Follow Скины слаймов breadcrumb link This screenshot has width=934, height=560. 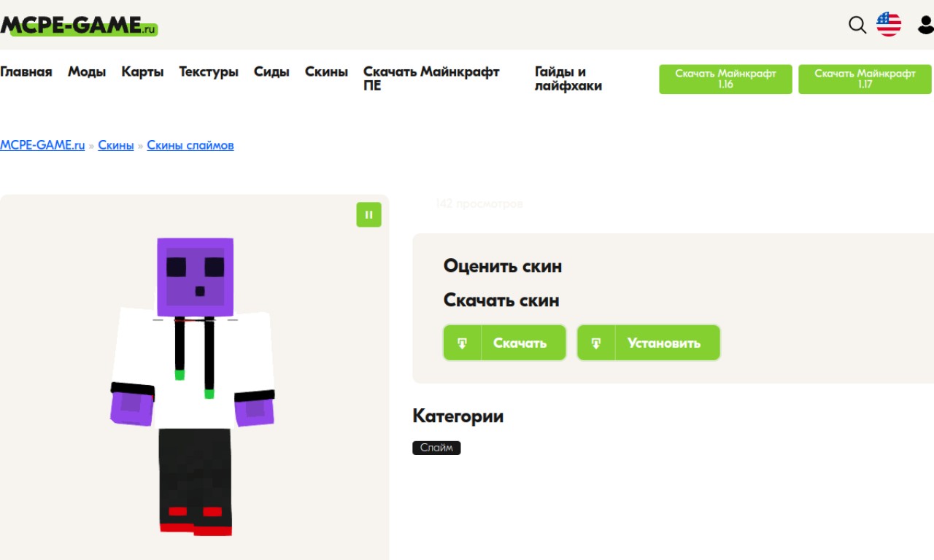(x=190, y=145)
